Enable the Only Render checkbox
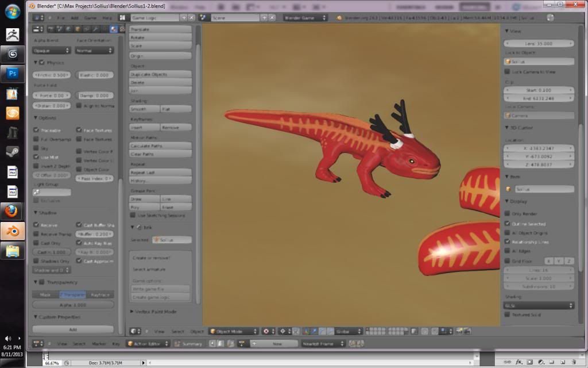Screen dimensions: 588x368 508,213
